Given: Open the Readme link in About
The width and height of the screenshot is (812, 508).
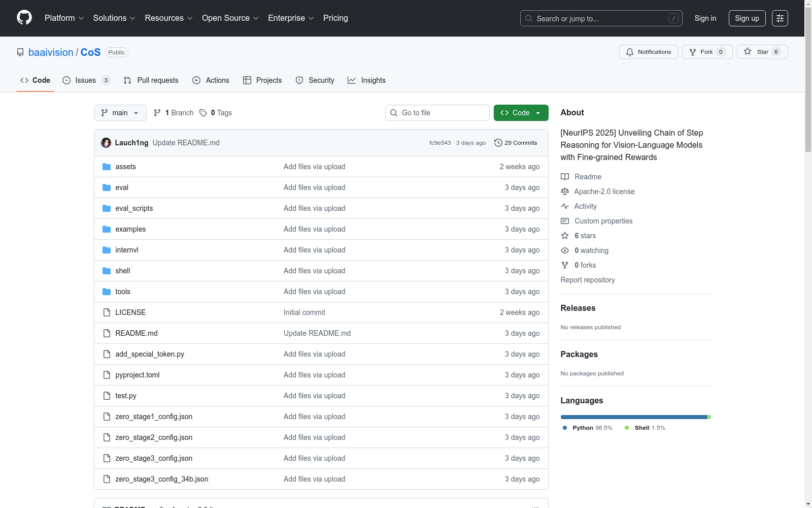Looking at the screenshot, I should pos(581,177).
